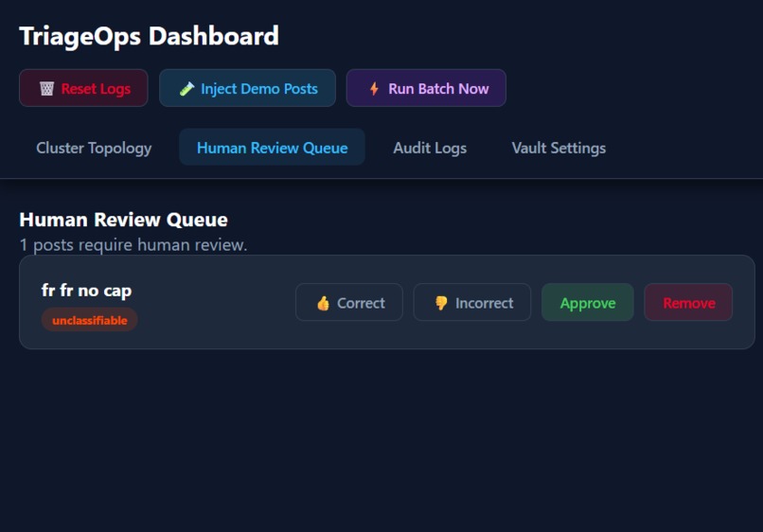The height and width of the screenshot is (532, 763).
Task: Click the TriageOps Dashboard title
Action: [x=149, y=37]
